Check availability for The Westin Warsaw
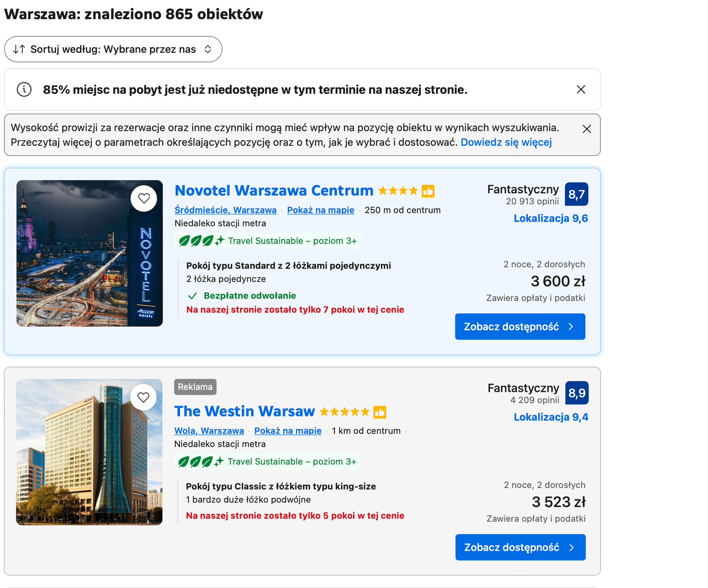Image resolution: width=708 pixels, height=588 pixels. point(520,547)
